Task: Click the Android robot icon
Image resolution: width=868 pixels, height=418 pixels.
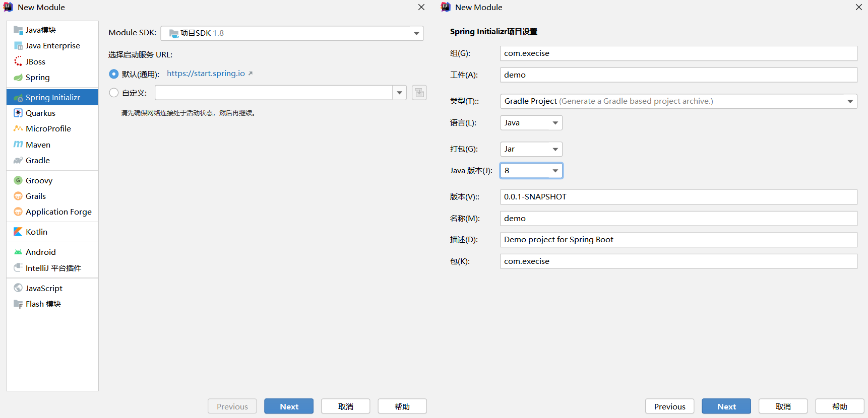Action: pos(18,252)
